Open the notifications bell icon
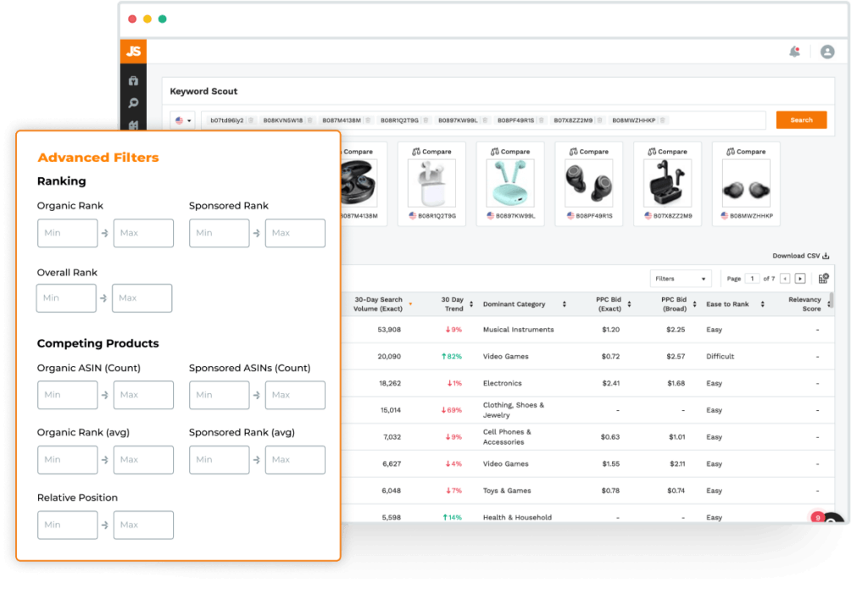Screen dimensions: 868x594 point(795,52)
